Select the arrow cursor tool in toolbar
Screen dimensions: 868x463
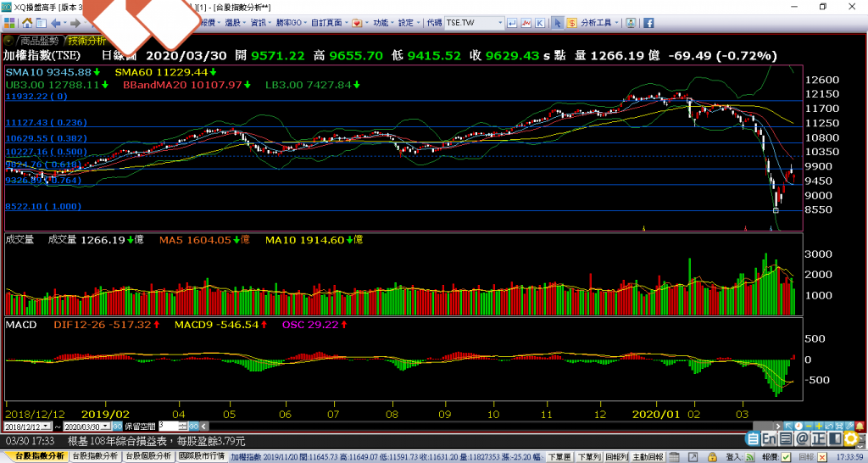(x=557, y=23)
